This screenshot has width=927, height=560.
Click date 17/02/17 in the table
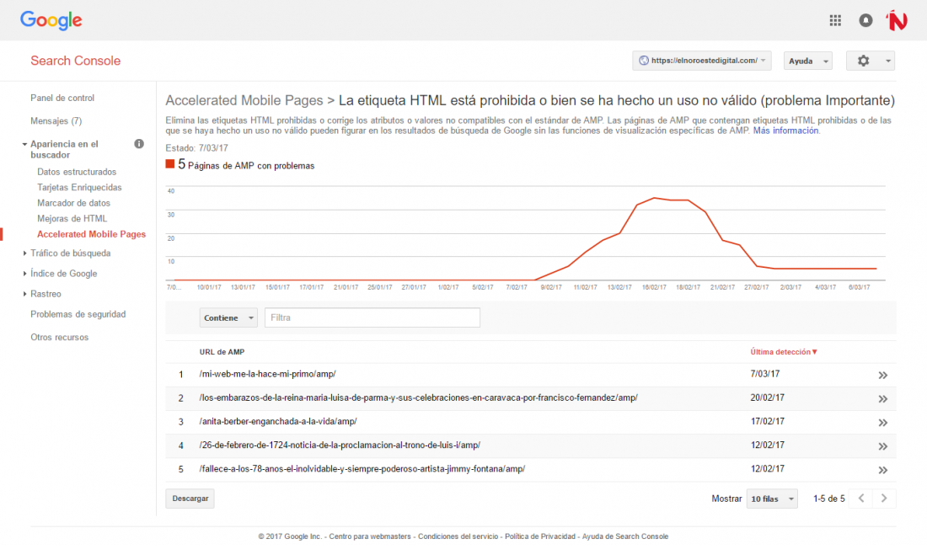pos(768,421)
